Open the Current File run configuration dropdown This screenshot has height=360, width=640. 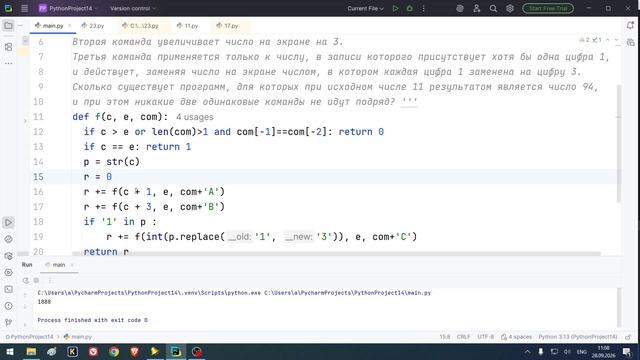[x=365, y=8]
